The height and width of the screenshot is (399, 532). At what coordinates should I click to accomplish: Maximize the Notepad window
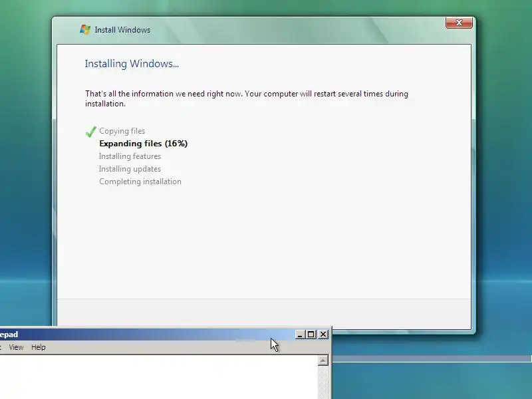[311, 334]
